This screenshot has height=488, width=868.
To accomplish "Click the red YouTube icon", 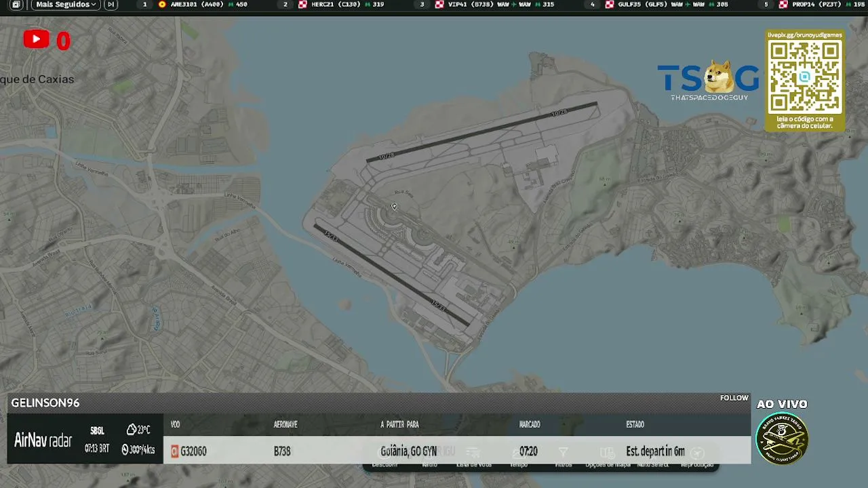I will [36, 39].
